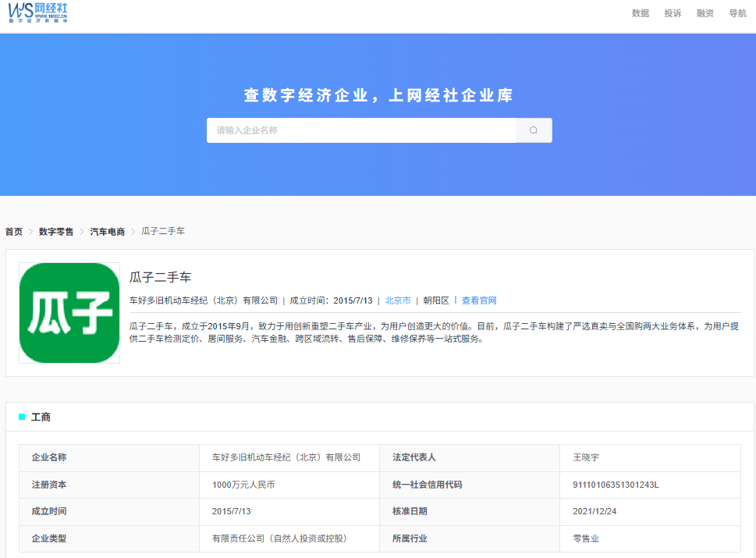Open the 投诉 navigation item
The height and width of the screenshot is (558, 756).
[673, 13]
